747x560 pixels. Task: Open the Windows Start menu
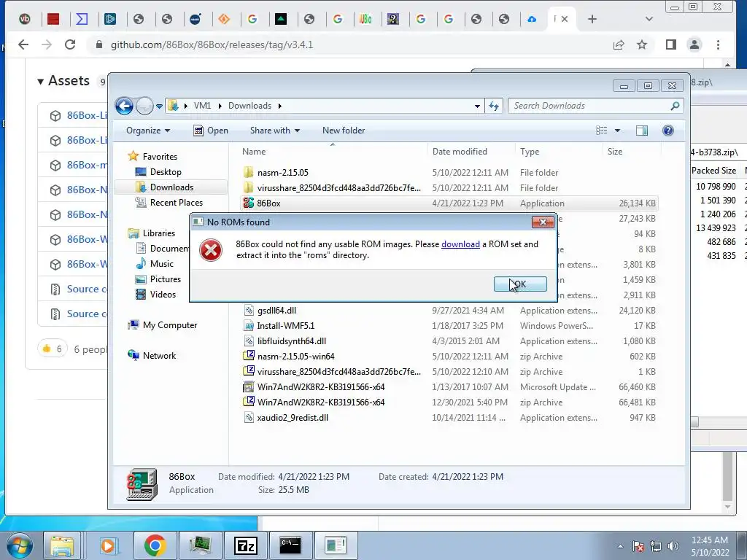19,545
